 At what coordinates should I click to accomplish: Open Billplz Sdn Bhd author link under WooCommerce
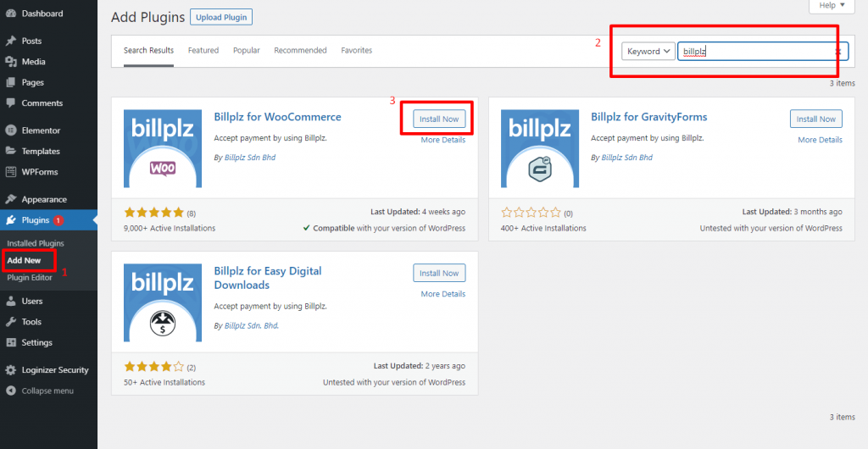point(250,158)
